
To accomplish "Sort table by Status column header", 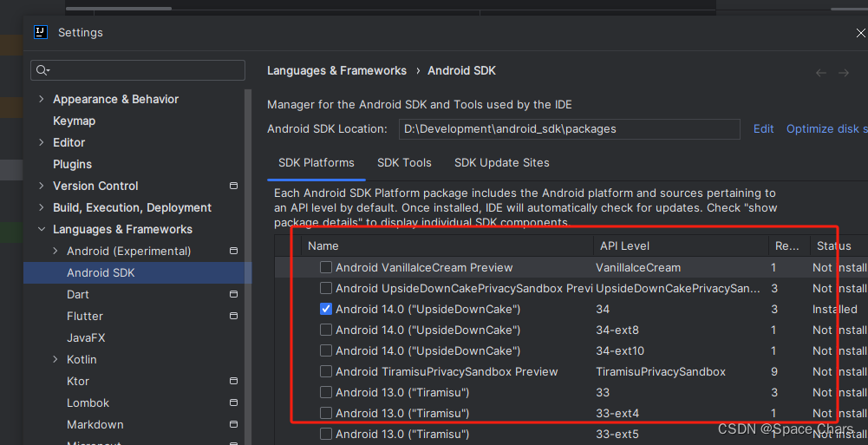I will [x=839, y=245].
